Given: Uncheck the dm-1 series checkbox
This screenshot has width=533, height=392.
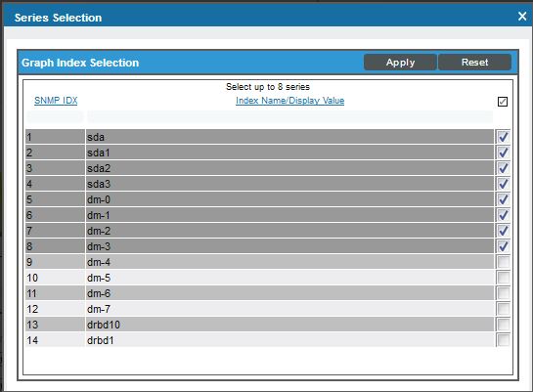Looking at the screenshot, I should click(x=503, y=215).
